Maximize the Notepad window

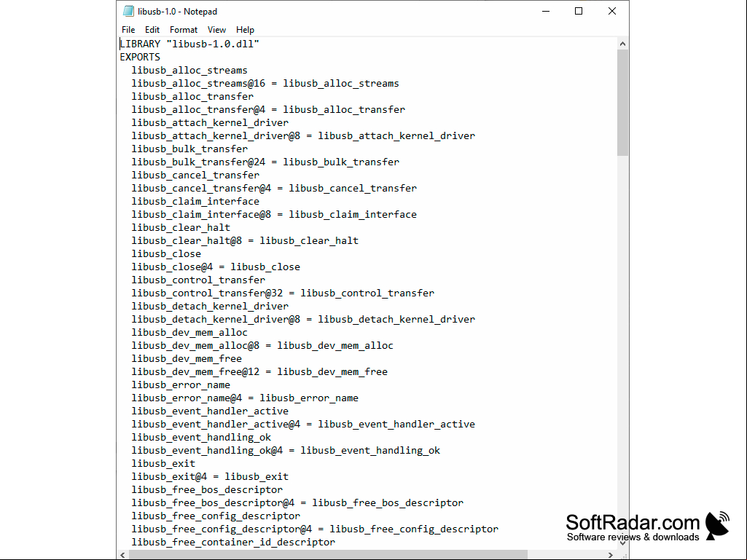579,11
